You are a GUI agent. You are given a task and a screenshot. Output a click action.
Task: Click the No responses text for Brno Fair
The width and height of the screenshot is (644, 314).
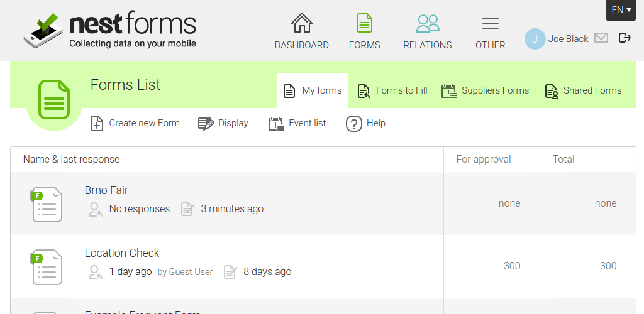coord(139,209)
